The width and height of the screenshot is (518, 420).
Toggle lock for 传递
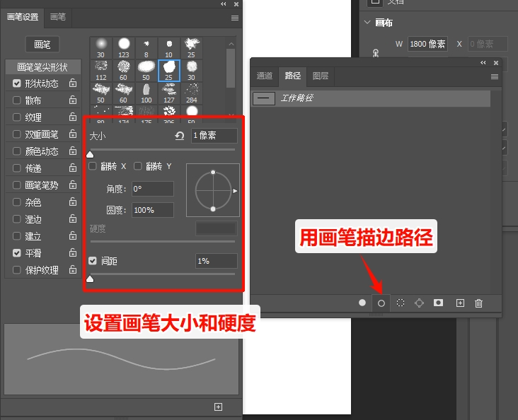pos(73,168)
